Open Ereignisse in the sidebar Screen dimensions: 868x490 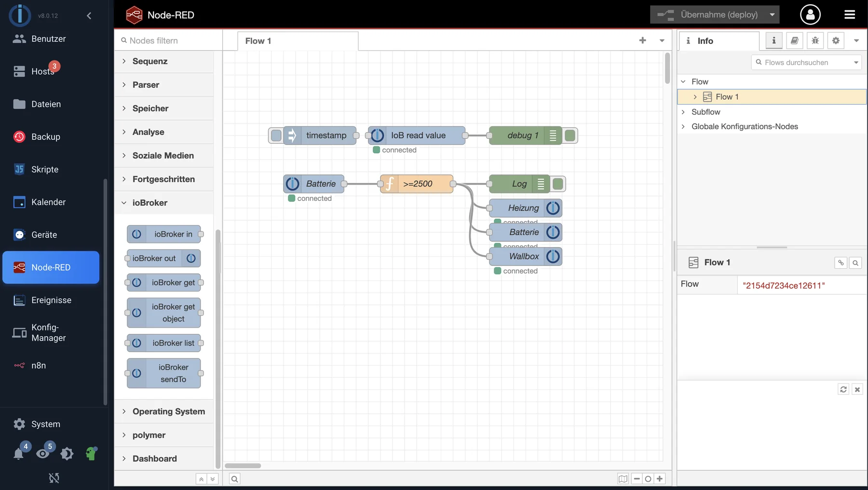(51, 300)
